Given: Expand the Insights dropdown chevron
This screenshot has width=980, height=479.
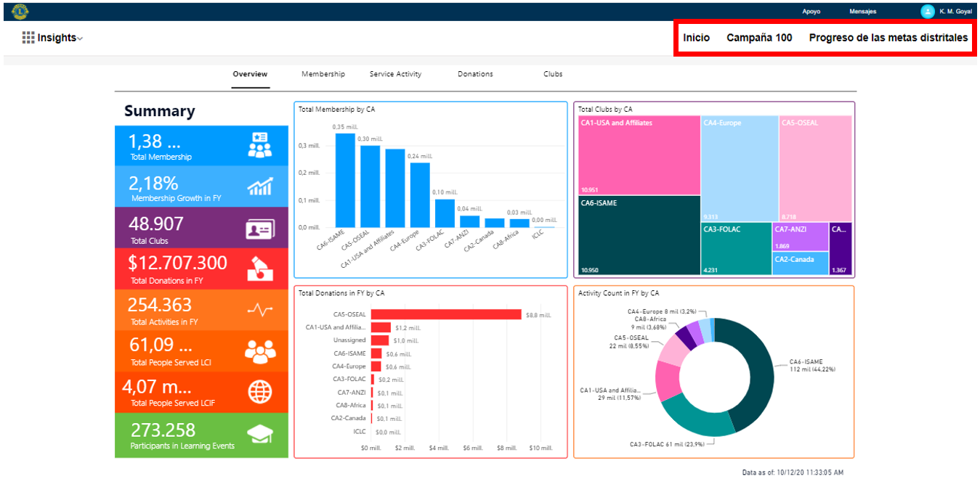Looking at the screenshot, I should point(80,38).
